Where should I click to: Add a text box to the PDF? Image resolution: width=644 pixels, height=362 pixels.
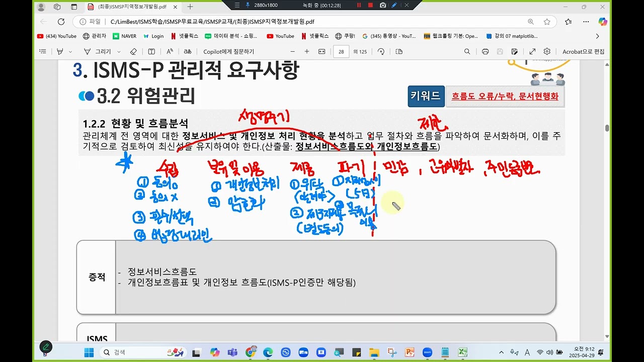(151, 51)
